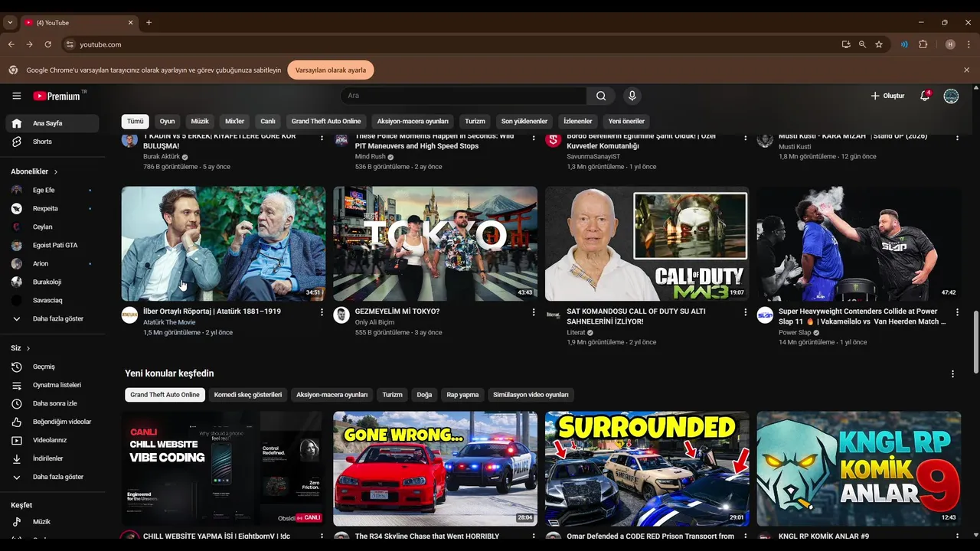
Task: Select the Canlı filter chip
Action: 268,121
